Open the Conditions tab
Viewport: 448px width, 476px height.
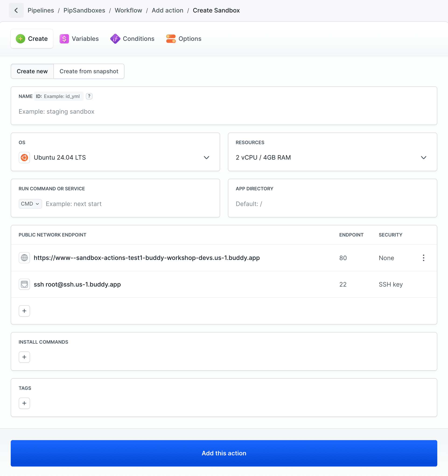132,39
